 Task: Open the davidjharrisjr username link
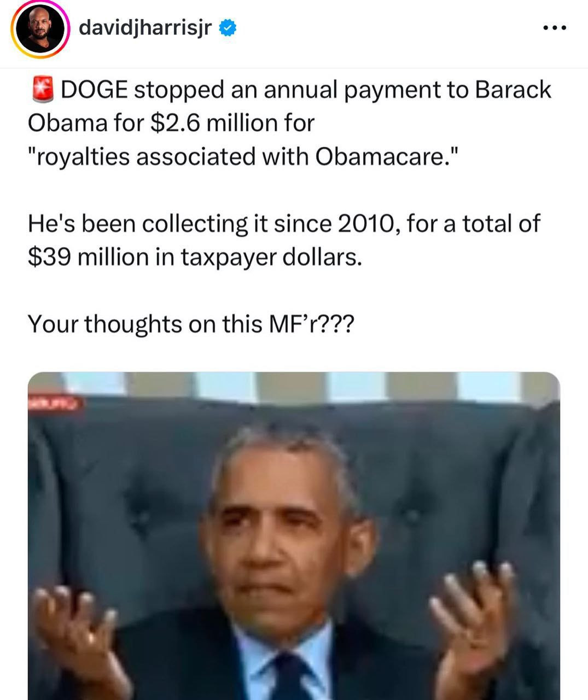coord(145,27)
